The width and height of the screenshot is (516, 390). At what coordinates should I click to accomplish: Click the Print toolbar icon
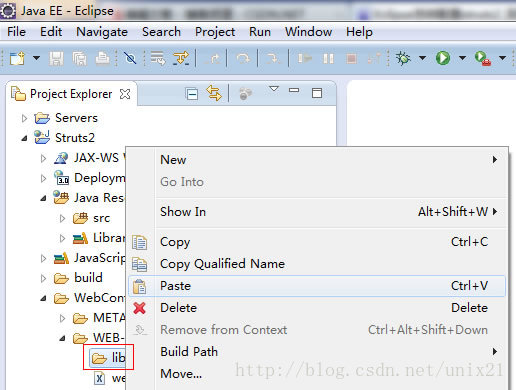click(102, 59)
